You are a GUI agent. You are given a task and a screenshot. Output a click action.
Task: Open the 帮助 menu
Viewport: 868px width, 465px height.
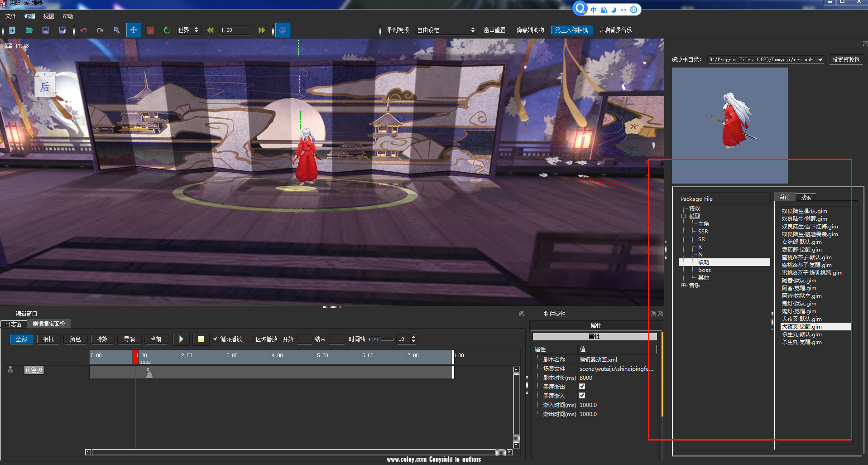(x=68, y=16)
